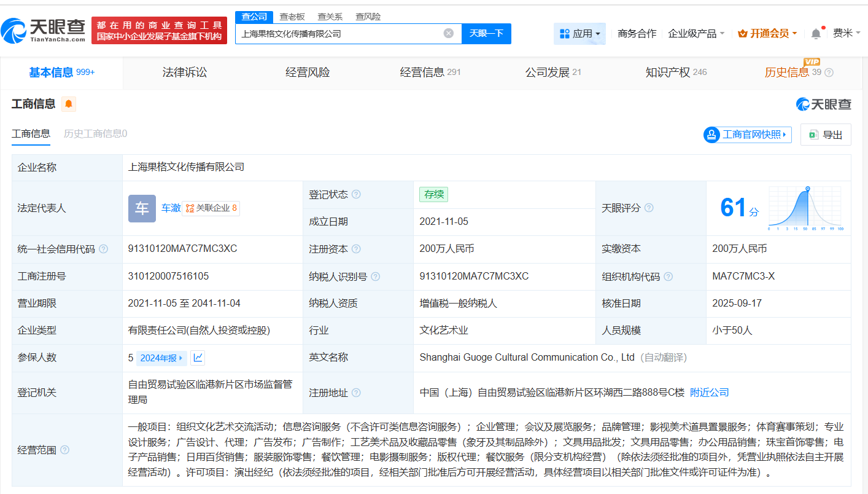Image resolution: width=868 pixels, height=494 pixels.
Task: Switch to the 法律诉讼 tab
Action: pos(184,72)
